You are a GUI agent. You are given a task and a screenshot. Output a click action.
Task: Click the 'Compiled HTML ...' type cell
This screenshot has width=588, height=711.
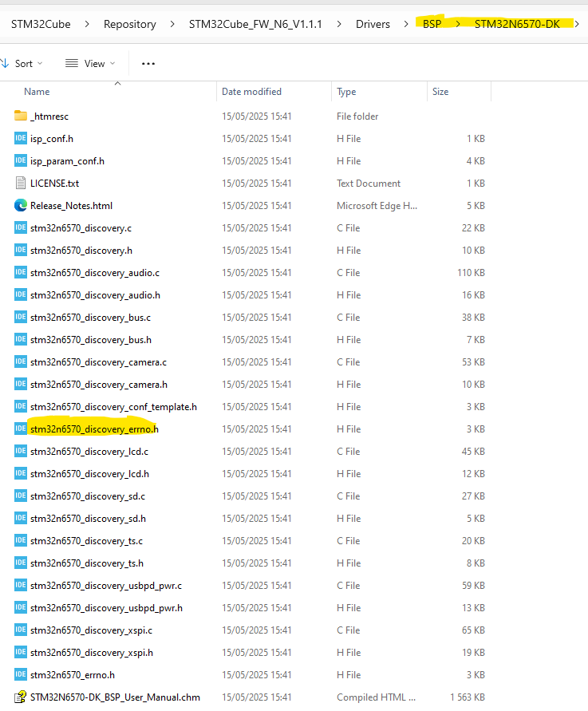point(376,697)
